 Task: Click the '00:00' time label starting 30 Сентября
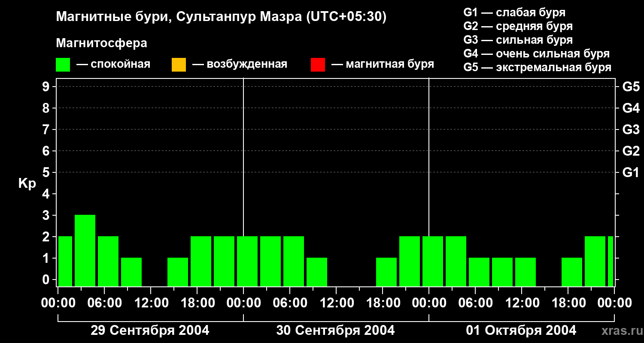click(x=243, y=303)
